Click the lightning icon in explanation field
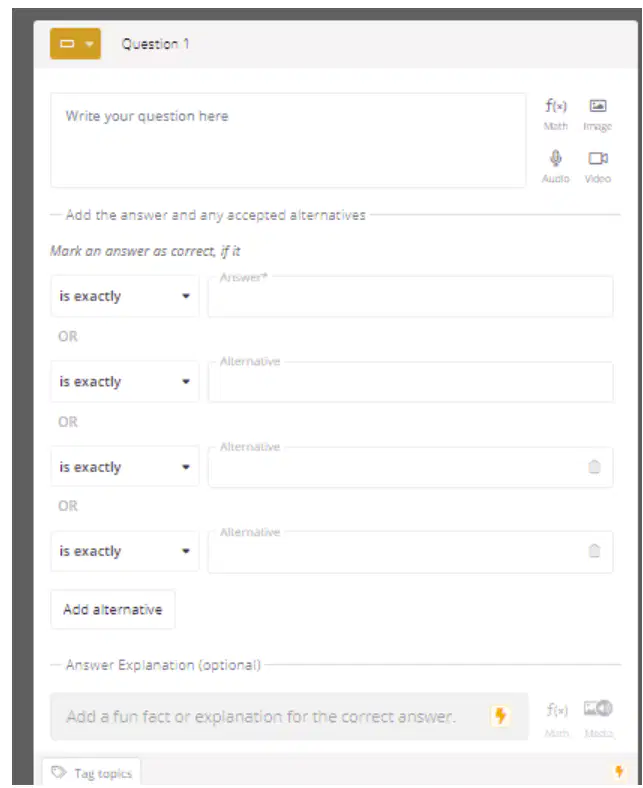643x788 pixels. (500, 715)
